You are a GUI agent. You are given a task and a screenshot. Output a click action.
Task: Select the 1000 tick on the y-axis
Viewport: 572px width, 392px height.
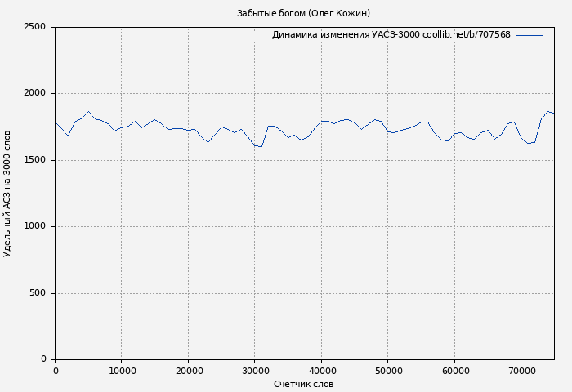[35, 227]
